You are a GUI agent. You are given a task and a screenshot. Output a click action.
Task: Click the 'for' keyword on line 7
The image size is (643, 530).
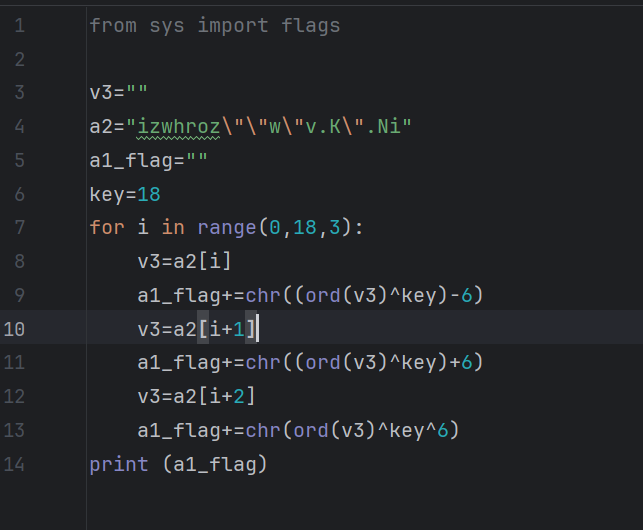tap(107, 228)
